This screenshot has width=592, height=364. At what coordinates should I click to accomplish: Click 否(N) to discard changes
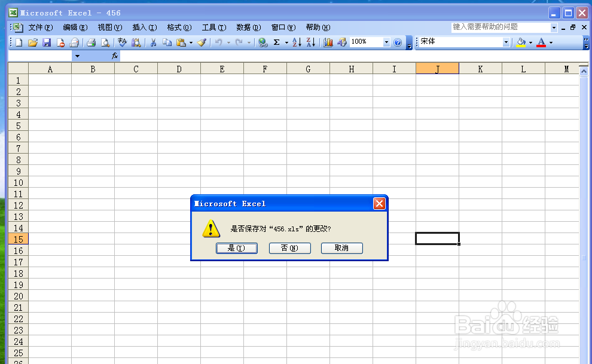(289, 248)
